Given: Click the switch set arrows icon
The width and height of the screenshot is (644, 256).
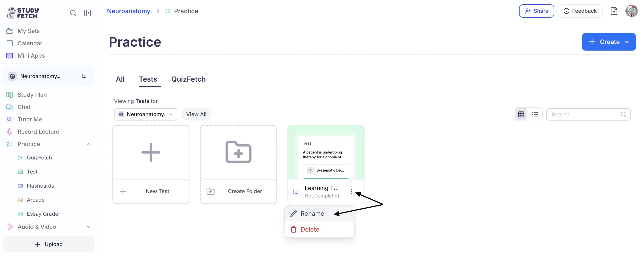Looking at the screenshot, I should [x=84, y=76].
